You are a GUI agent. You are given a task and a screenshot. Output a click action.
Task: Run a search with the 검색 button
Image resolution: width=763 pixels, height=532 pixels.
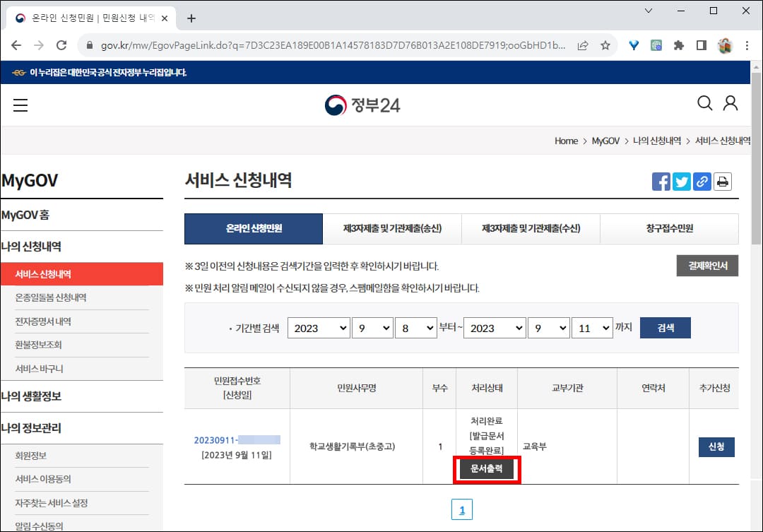coord(665,327)
